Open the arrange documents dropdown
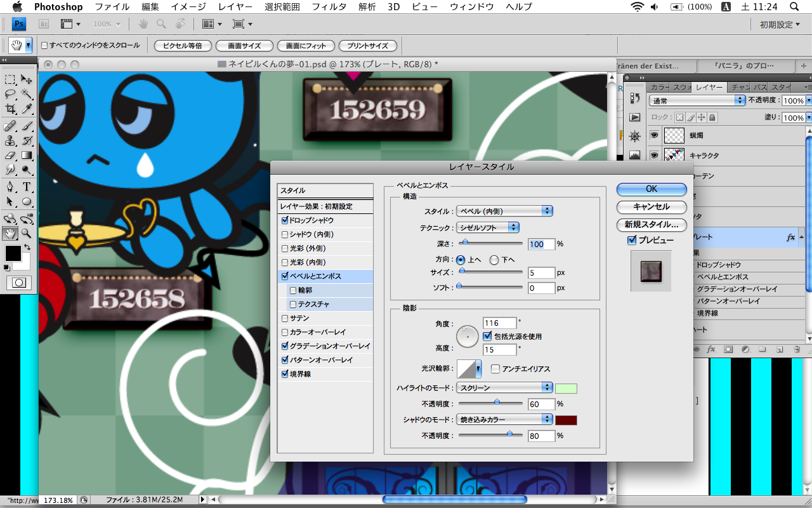This screenshot has height=508, width=812. 212,24
